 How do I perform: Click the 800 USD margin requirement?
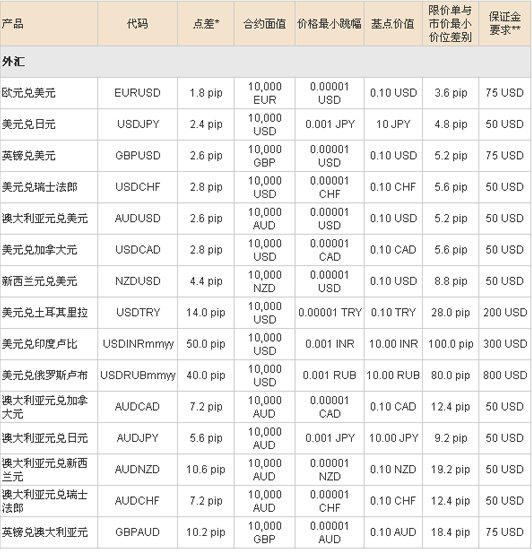505,375
